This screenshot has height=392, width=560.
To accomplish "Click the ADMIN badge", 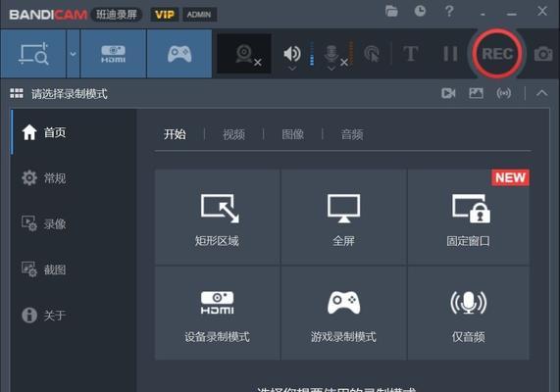I will [x=199, y=15].
